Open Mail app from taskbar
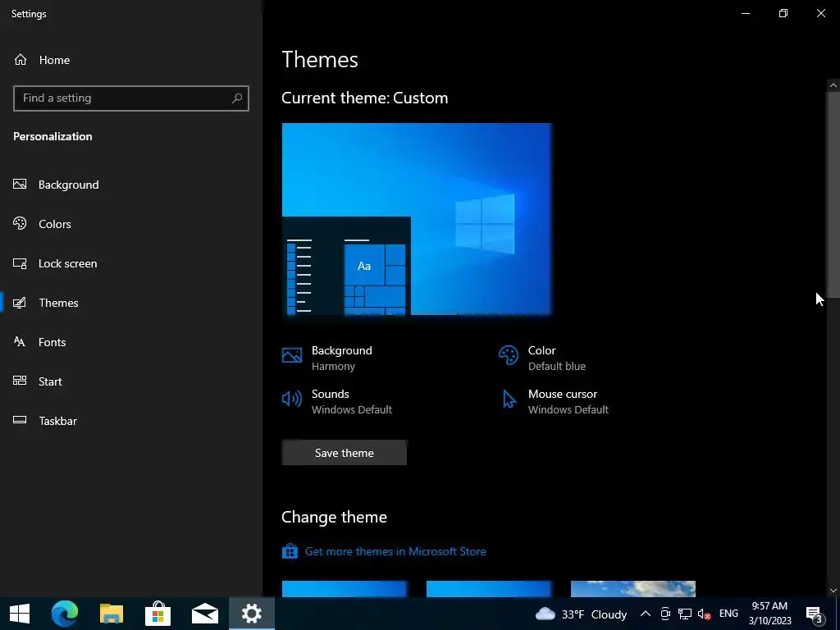The image size is (840, 630). 204,614
